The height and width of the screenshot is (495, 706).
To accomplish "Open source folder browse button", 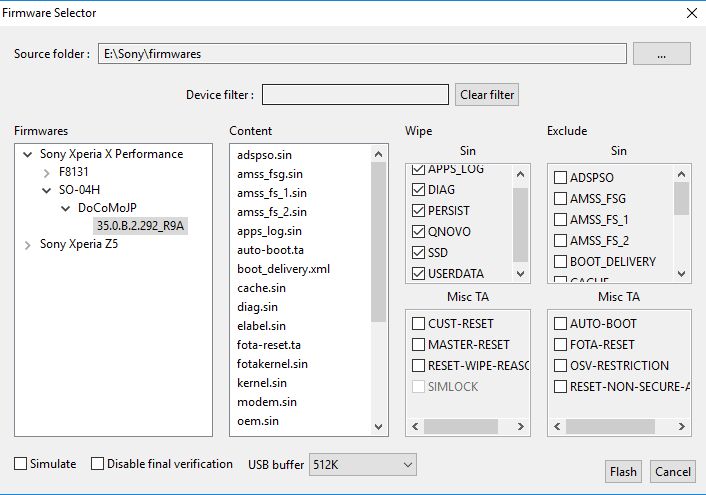I will pos(661,54).
